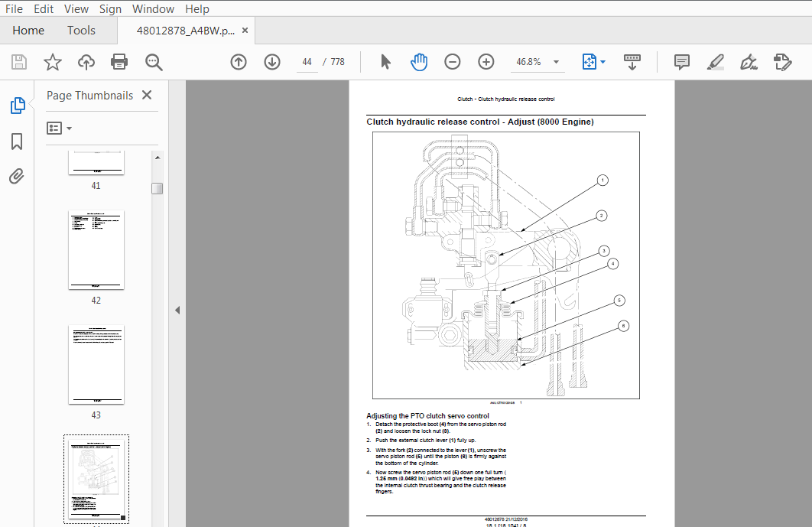Open the View menu
This screenshot has width=812, height=527.
pyautogui.click(x=76, y=9)
